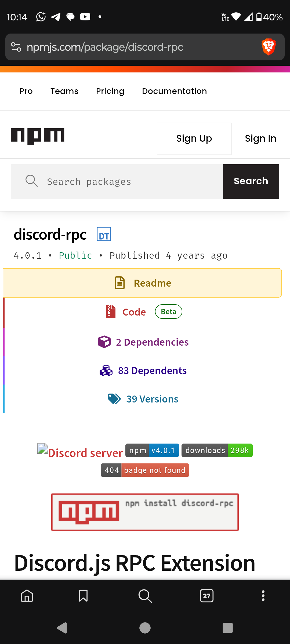Tap the downloads 298k badge
The height and width of the screenshot is (644, 290).
tap(217, 450)
